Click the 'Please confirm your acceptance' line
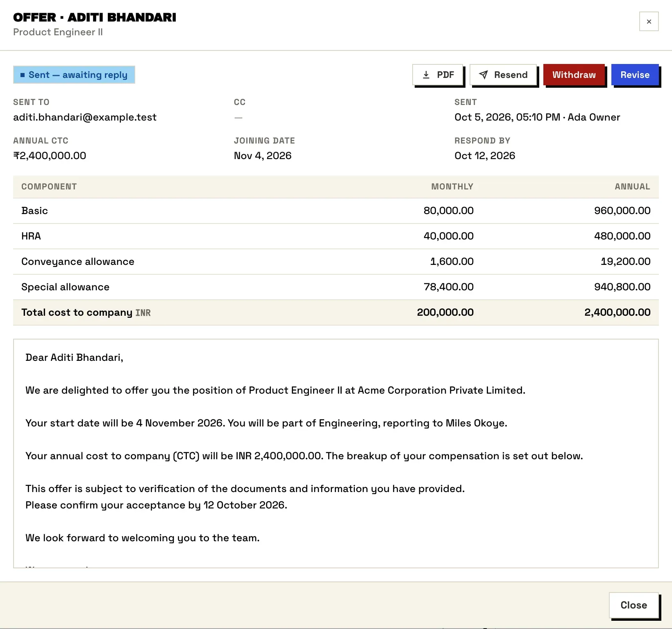Screen dimensions: 672x629 157,505
